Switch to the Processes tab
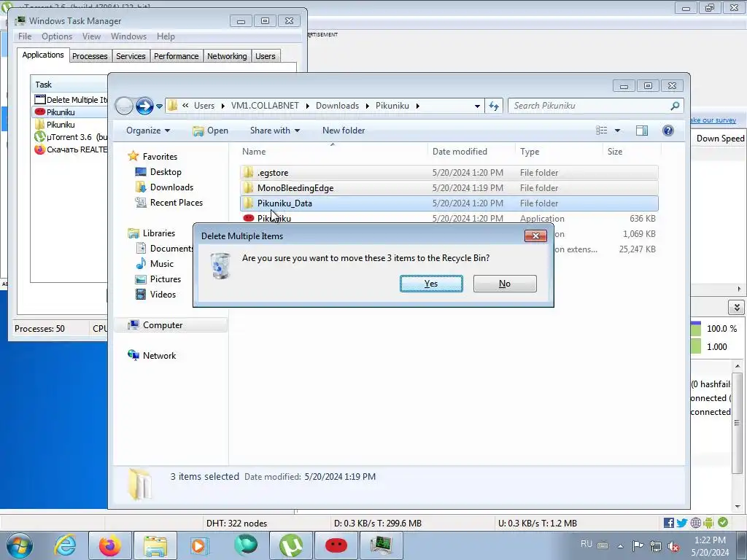This screenshot has height=560, width=747. 90,56
